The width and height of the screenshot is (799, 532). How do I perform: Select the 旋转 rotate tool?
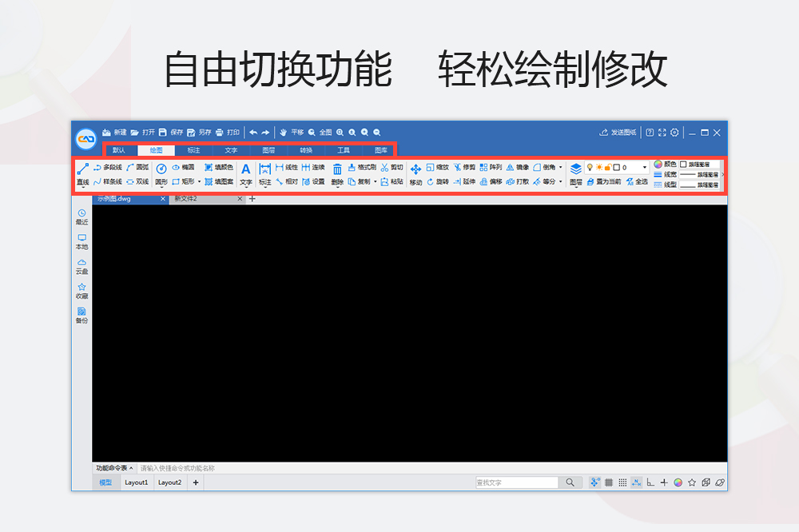[438, 181]
